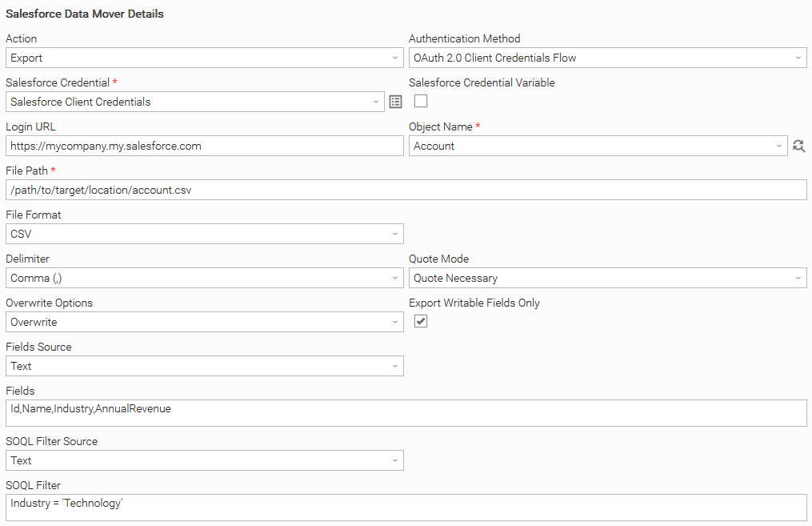Screen dimensions: 812x526
Task: Click the Object Name label
Action: point(441,127)
